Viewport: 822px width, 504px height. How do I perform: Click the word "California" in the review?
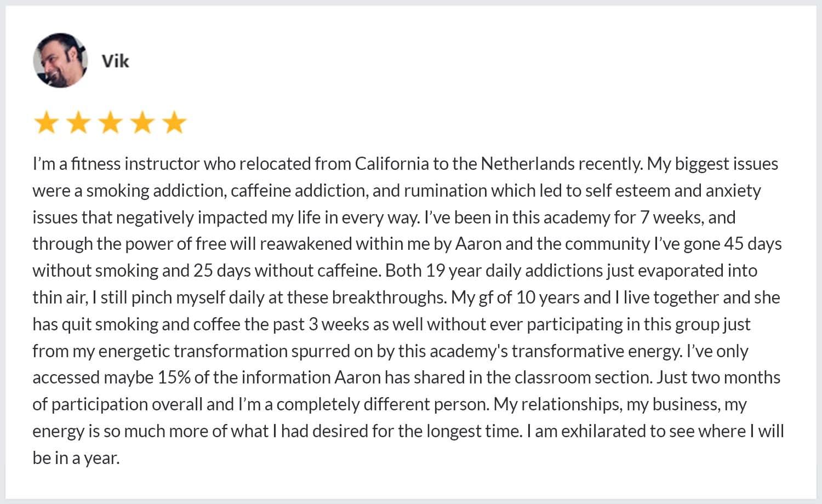click(x=391, y=164)
